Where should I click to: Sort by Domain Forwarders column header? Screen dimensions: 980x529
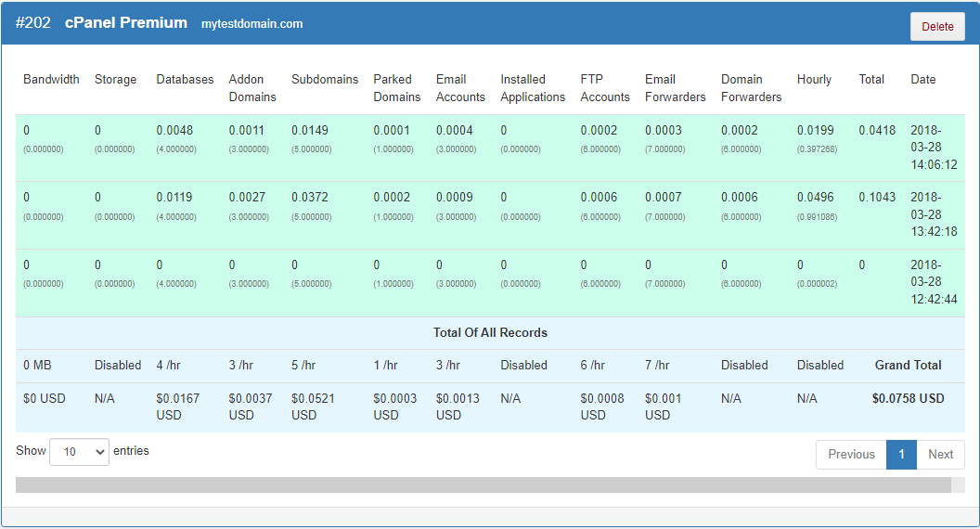(x=752, y=88)
